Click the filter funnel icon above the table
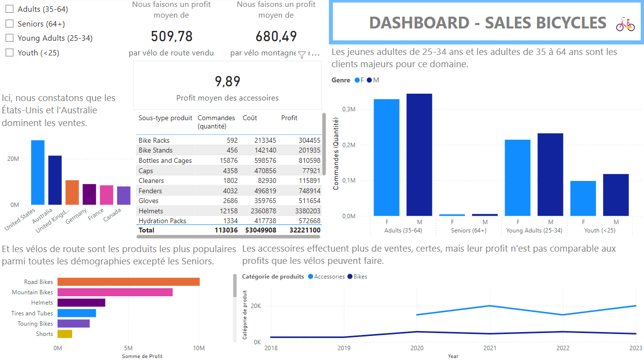Image resolution: width=644 pixels, height=360 pixels. coord(302,54)
